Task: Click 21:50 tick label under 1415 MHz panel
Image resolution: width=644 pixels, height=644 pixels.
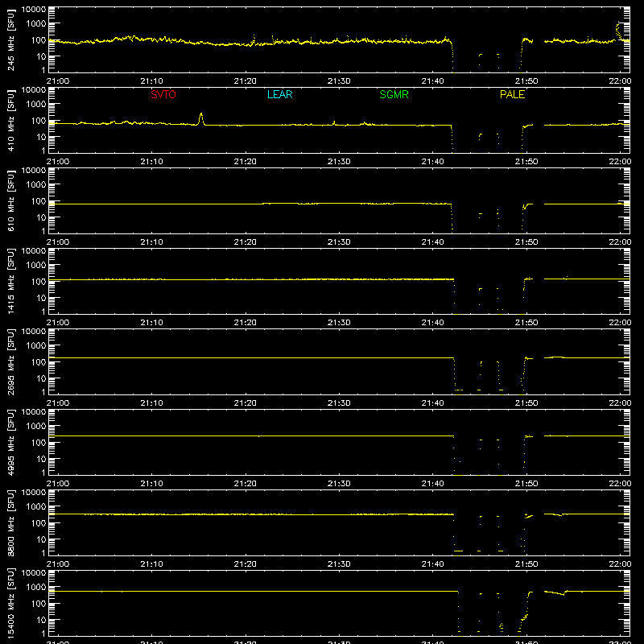Action: [x=526, y=323]
